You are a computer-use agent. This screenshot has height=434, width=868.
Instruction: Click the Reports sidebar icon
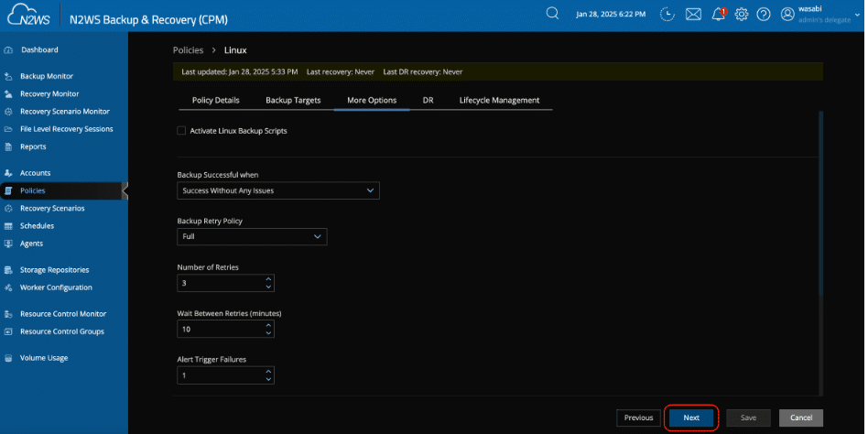(7, 147)
